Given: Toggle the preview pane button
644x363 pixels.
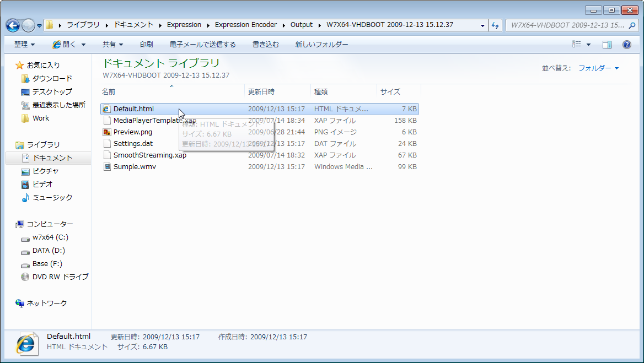Looking at the screenshot, I should [x=607, y=45].
